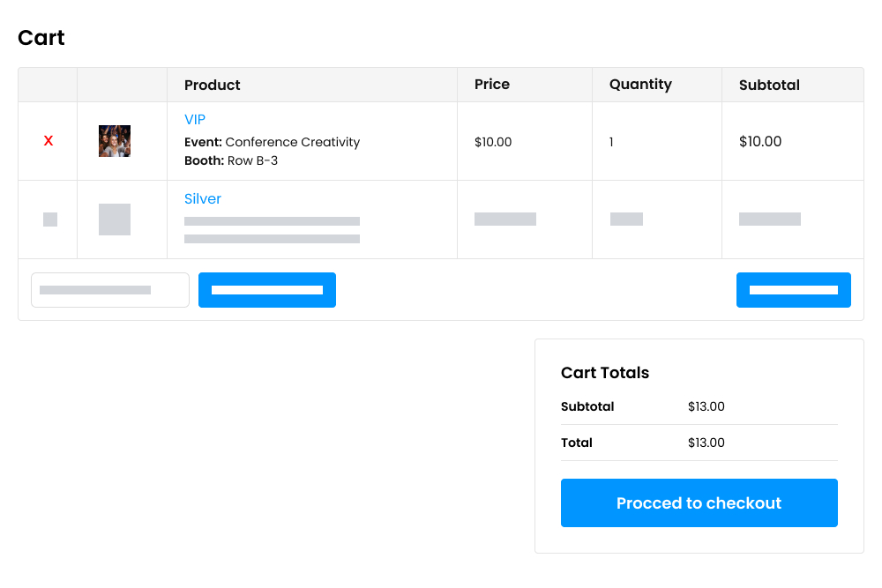Click the coupon code input field
This screenshot has width=882, height=588.
[109, 289]
